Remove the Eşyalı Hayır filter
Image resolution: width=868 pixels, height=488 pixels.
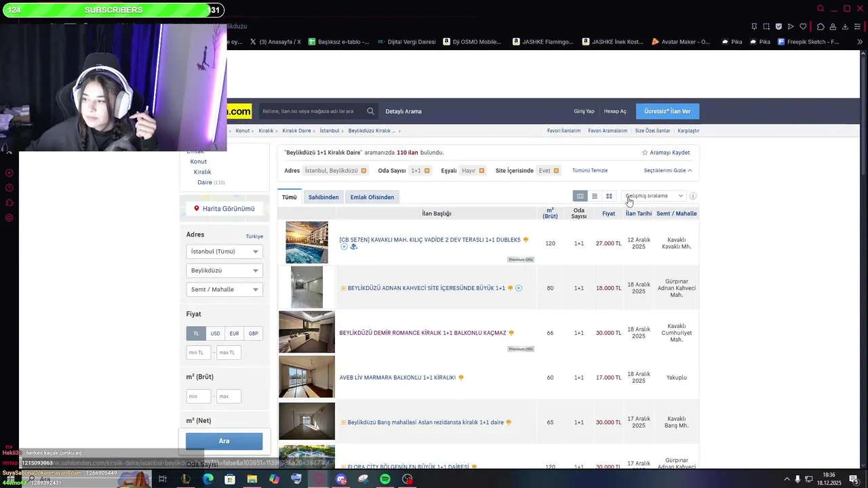(481, 171)
